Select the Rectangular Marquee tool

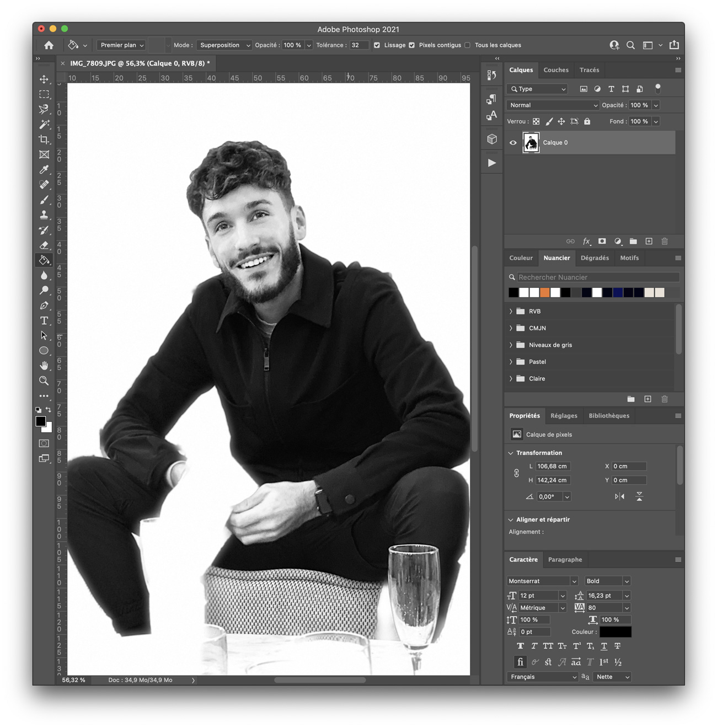click(44, 94)
